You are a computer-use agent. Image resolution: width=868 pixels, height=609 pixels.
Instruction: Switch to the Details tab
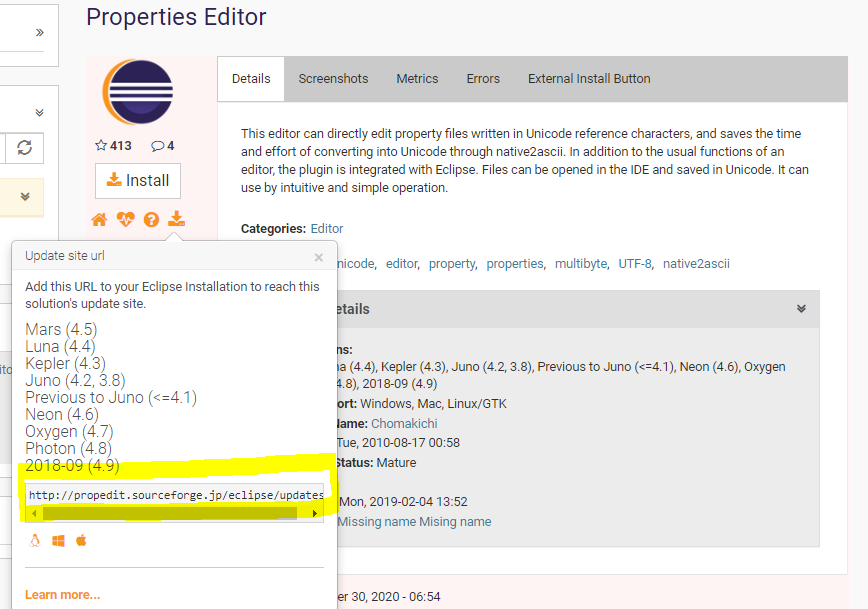tap(251, 79)
